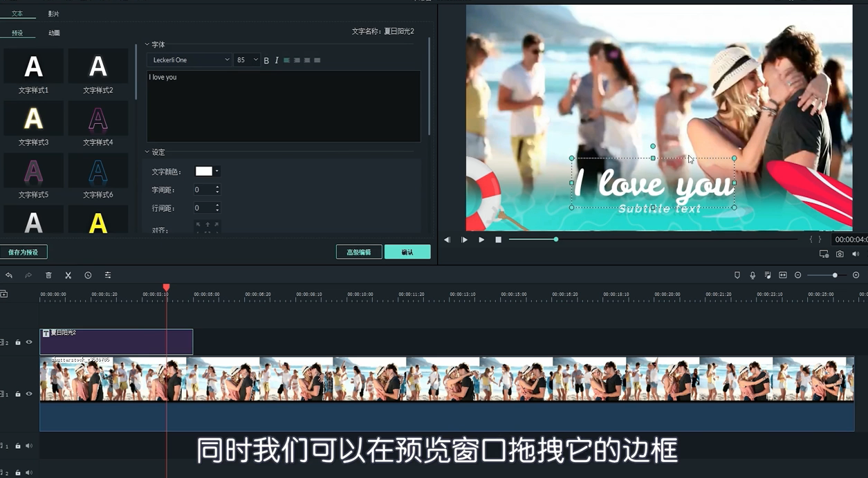Screen dimensions: 868x478
Task: Confirm with the 确认 button
Action: pos(407,252)
